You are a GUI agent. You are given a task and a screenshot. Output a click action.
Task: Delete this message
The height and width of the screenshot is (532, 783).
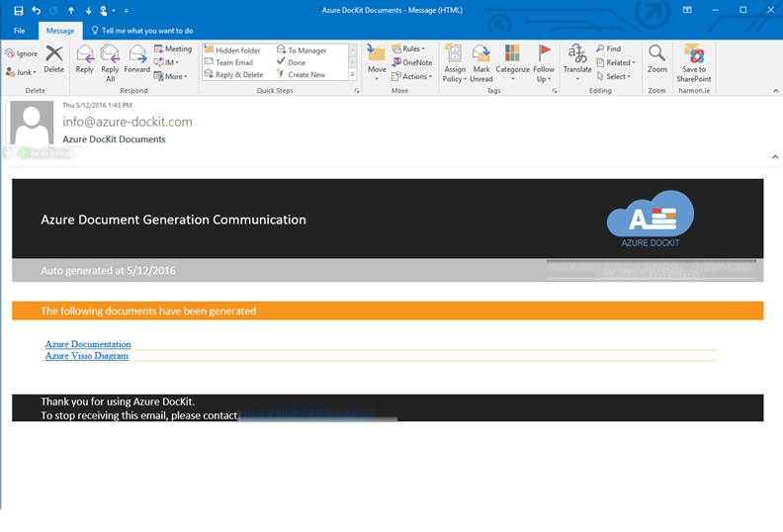(54, 59)
